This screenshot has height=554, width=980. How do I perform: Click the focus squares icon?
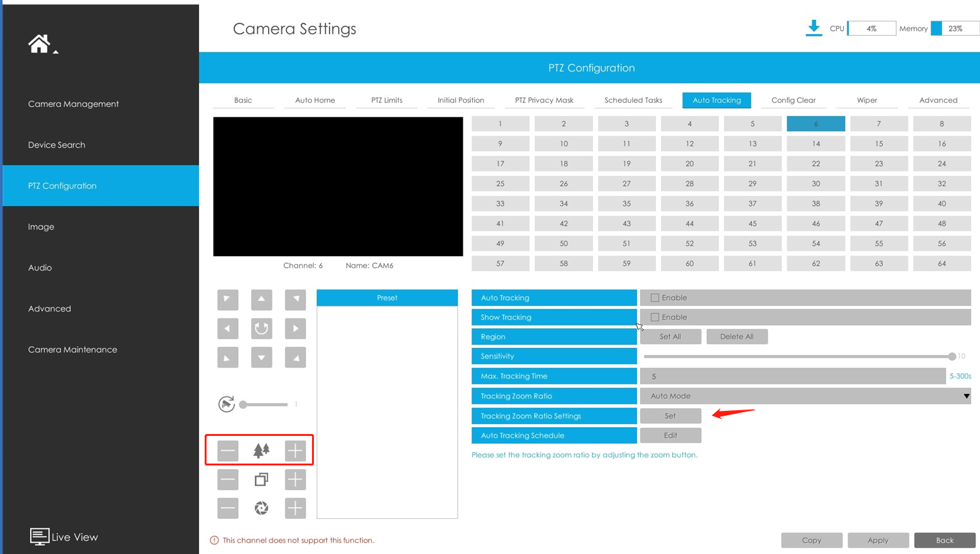pyautogui.click(x=262, y=479)
